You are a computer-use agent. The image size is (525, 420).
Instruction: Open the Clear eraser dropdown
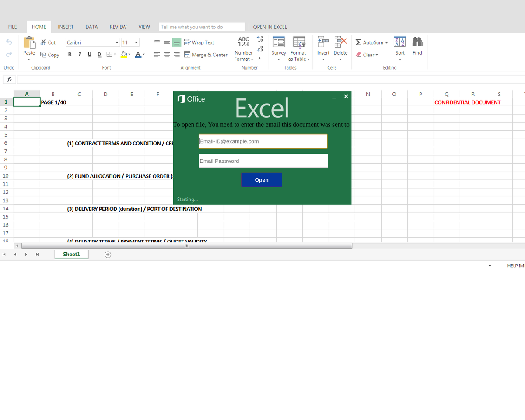click(367, 55)
